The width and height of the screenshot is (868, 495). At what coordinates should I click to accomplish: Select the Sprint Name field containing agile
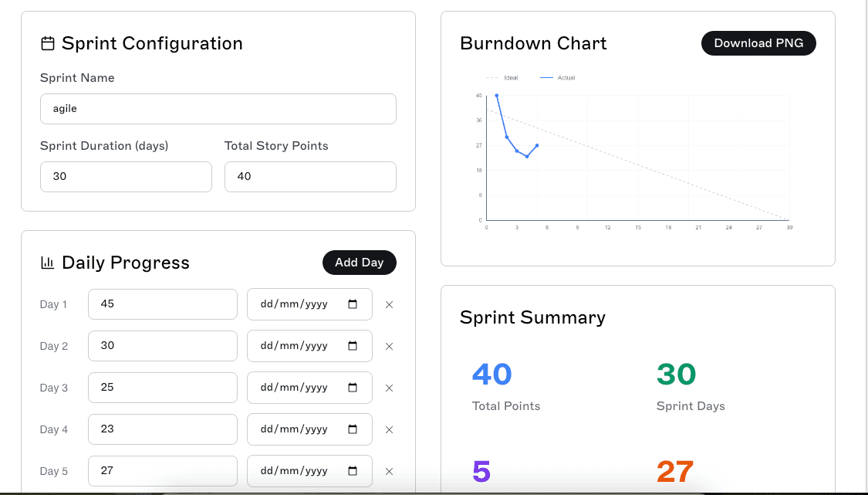218,109
